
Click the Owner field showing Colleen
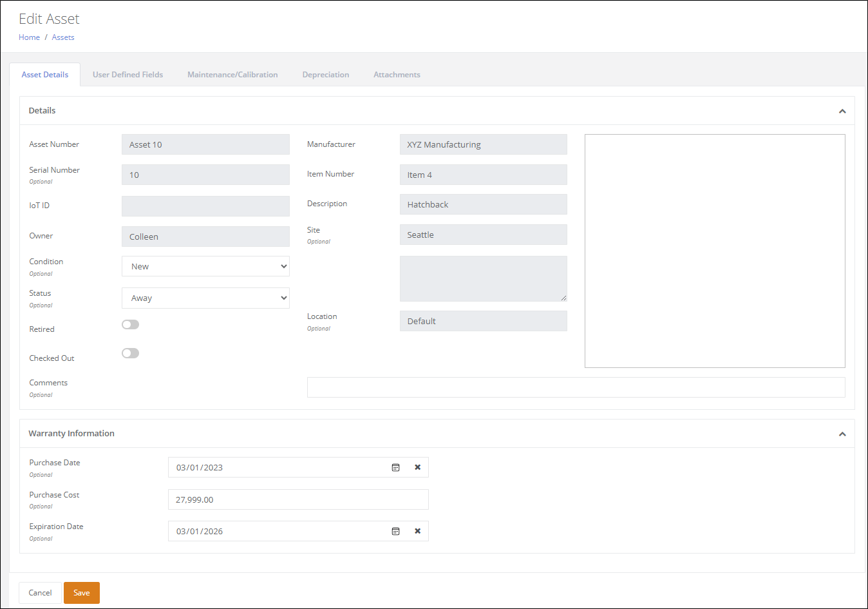[x=205, y=237]
